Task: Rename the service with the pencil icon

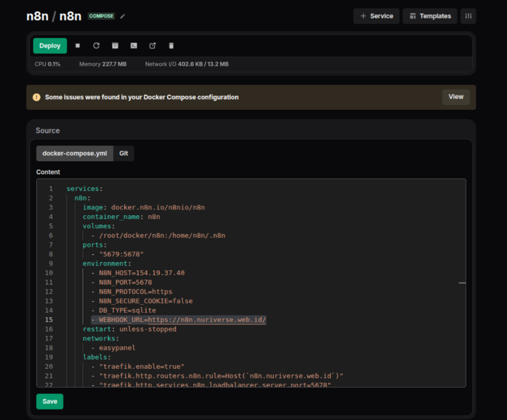Action: point(123,16)
